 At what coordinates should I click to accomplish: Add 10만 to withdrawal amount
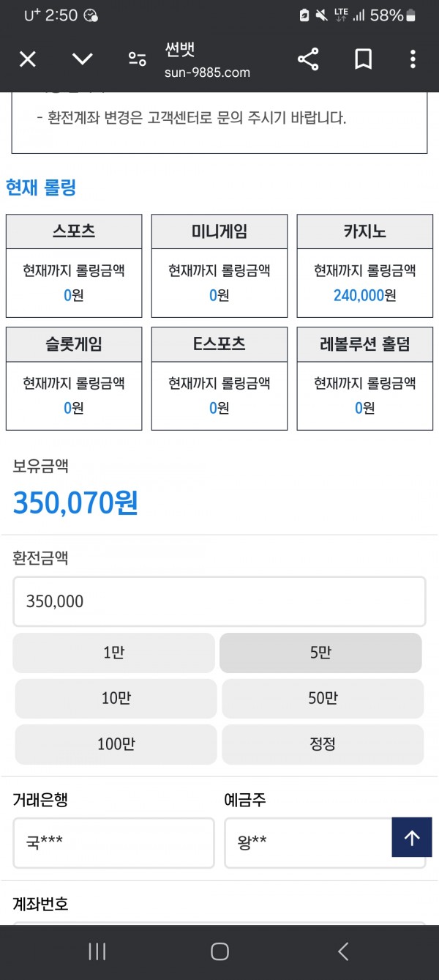pos(116,699)
